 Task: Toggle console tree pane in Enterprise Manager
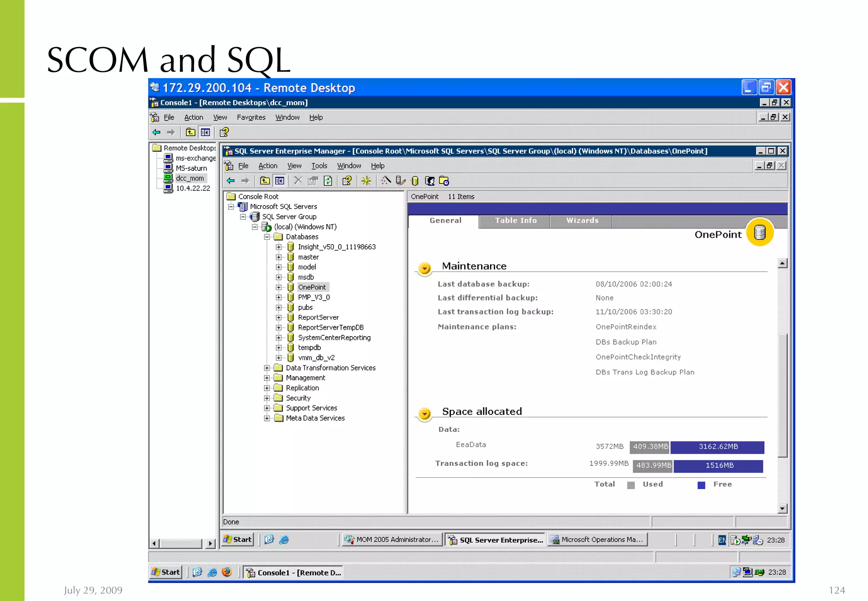pyautogui.click(x=280, y=181)
